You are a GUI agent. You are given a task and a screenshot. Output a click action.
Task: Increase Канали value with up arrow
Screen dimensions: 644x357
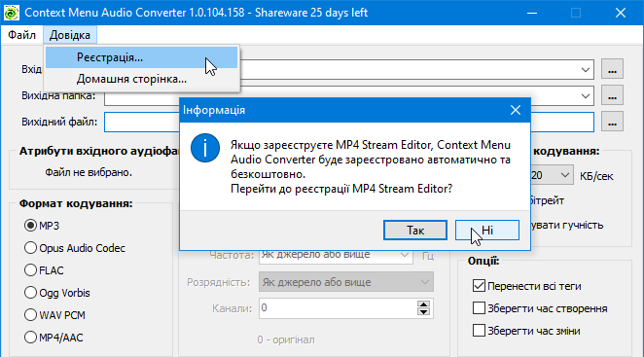[423, 304]
